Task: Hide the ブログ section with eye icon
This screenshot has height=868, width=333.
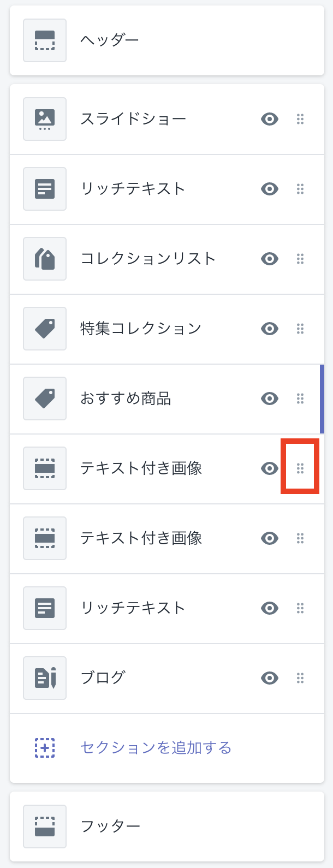Action: click(x=270, y=678)
